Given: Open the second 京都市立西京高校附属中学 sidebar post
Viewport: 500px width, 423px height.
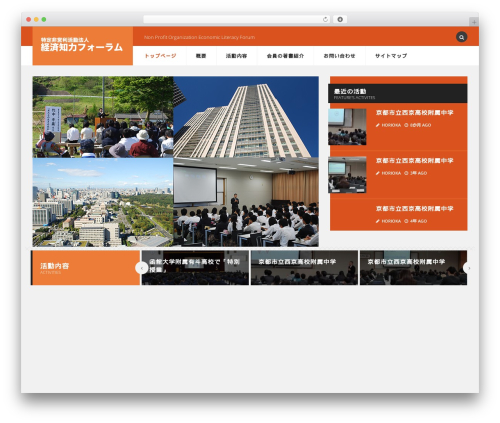Looking at the screenshot, I should pos(414,161).
